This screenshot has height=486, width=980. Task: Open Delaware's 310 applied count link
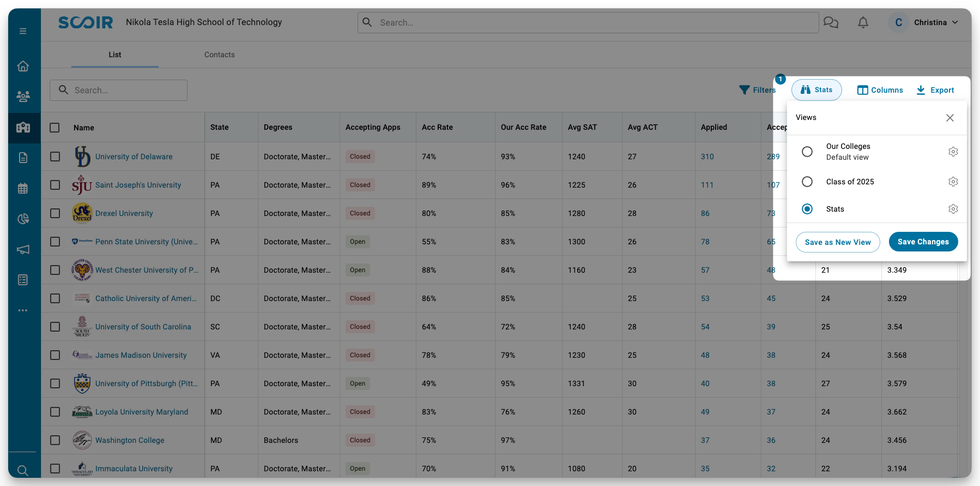click(x=707, y=157)
